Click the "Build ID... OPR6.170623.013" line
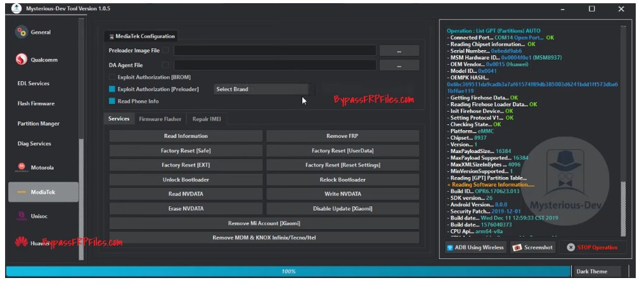 tap(484, 191)
